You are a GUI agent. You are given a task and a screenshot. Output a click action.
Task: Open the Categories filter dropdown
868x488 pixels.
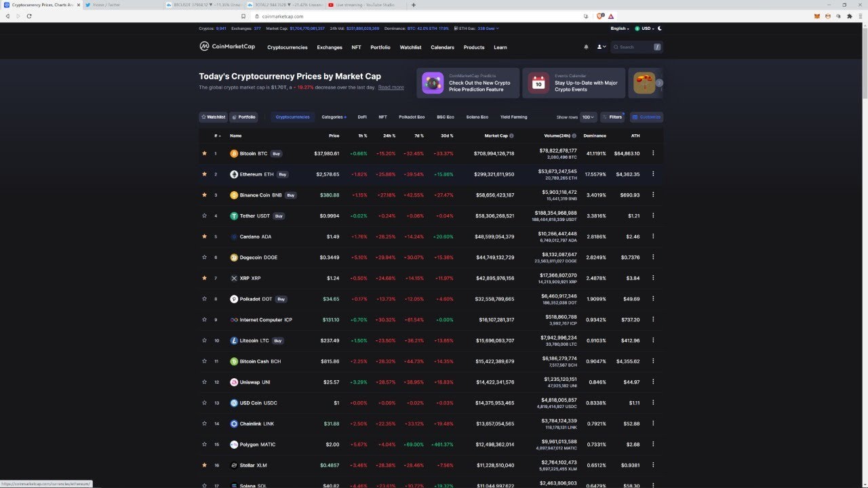334,117
